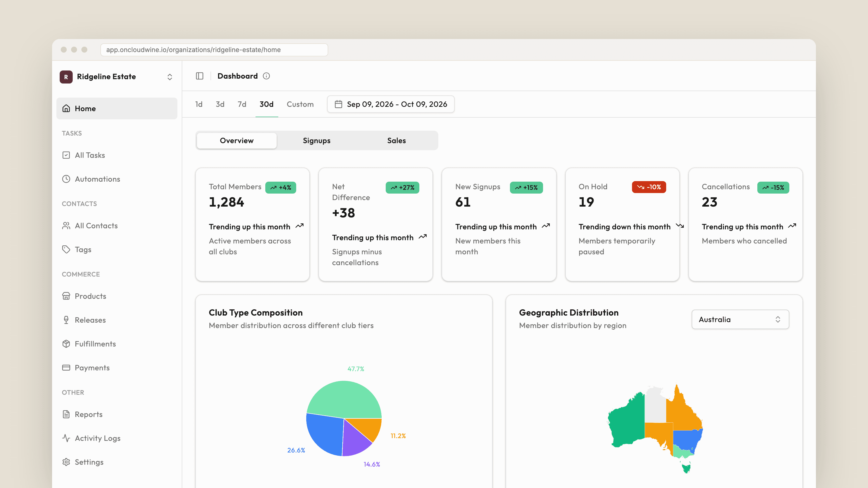Click the All Contacts people icon
This screenshot has width=868, height=488.
coord(66,226)
